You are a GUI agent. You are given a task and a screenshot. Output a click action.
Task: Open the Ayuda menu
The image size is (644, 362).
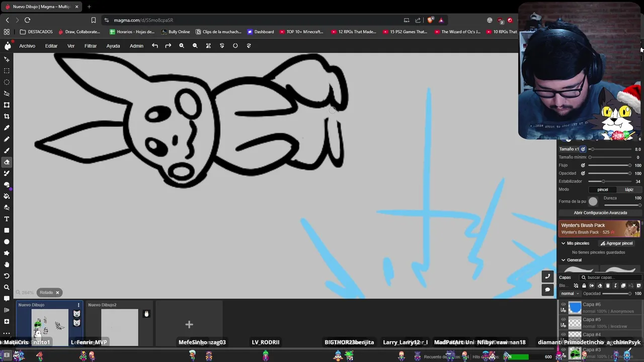(113, 46)
